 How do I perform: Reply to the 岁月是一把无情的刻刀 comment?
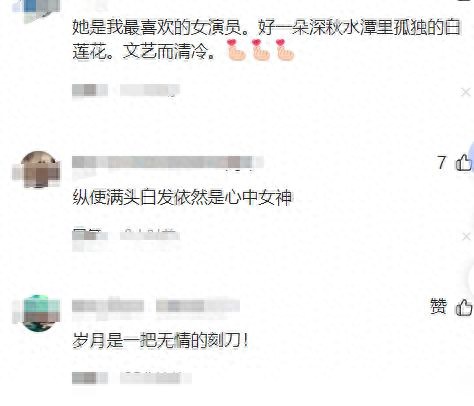(x=89, y=378)
